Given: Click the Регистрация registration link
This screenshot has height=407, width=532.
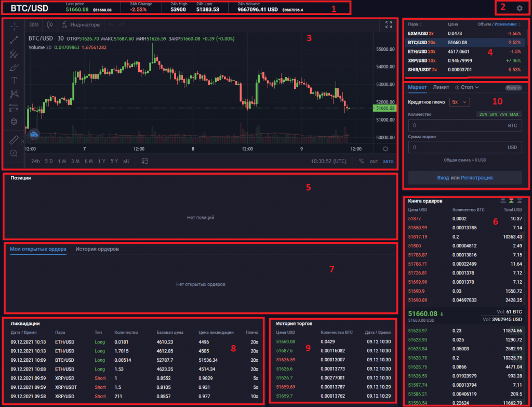Looking at the screenshot, I should click(477, 178).
